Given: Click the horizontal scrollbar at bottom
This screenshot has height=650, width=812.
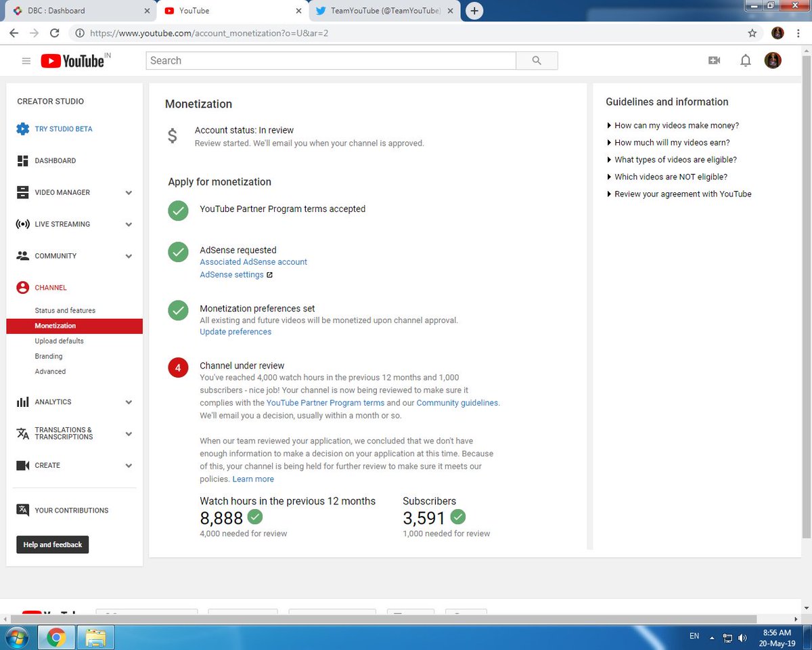Looking at the screenshot, I should pyautogui.click(x=384, y=620).
